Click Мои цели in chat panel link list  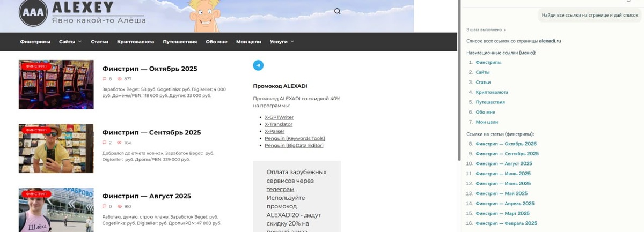(487, 122)
